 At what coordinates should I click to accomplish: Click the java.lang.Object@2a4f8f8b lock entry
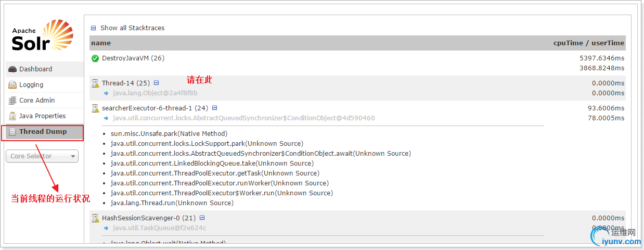[x=155, y=93]
